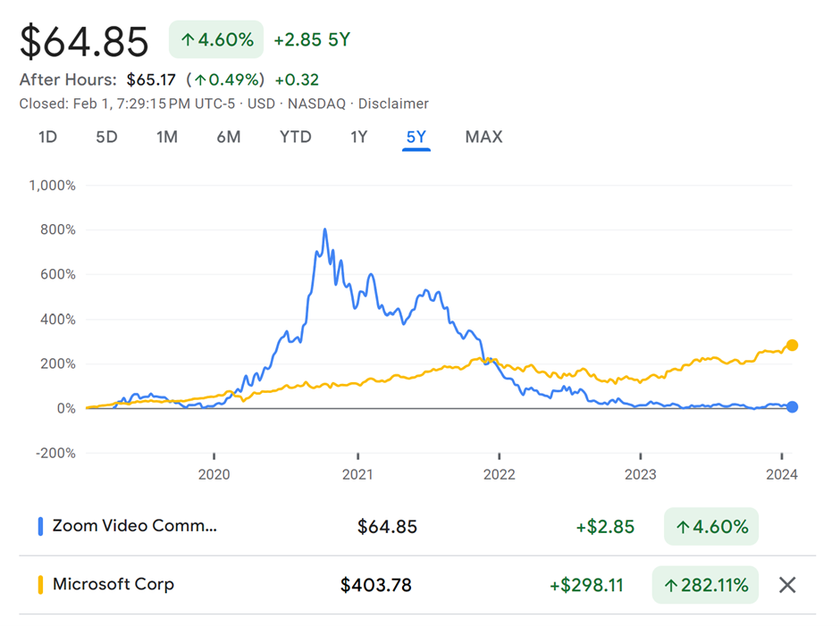The image size is (840, 626).
Task: Click the 4.60% badge beside main price
Action: (216, 39)
